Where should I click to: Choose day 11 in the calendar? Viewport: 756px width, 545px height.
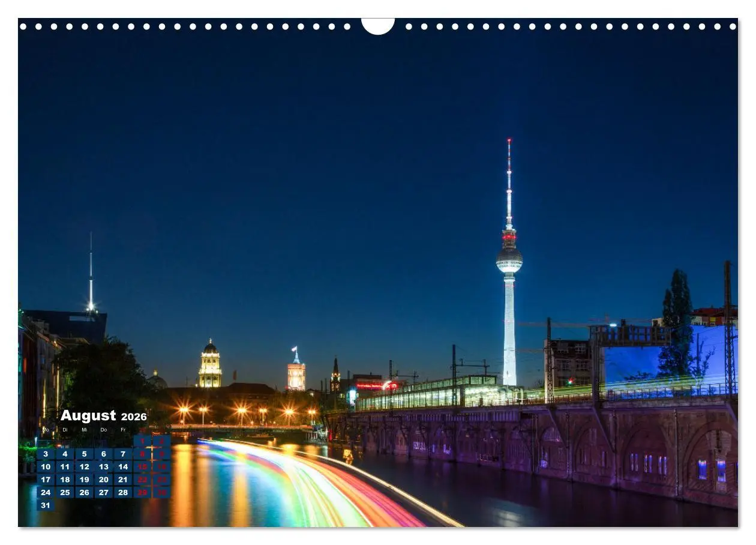pos(65,467)
